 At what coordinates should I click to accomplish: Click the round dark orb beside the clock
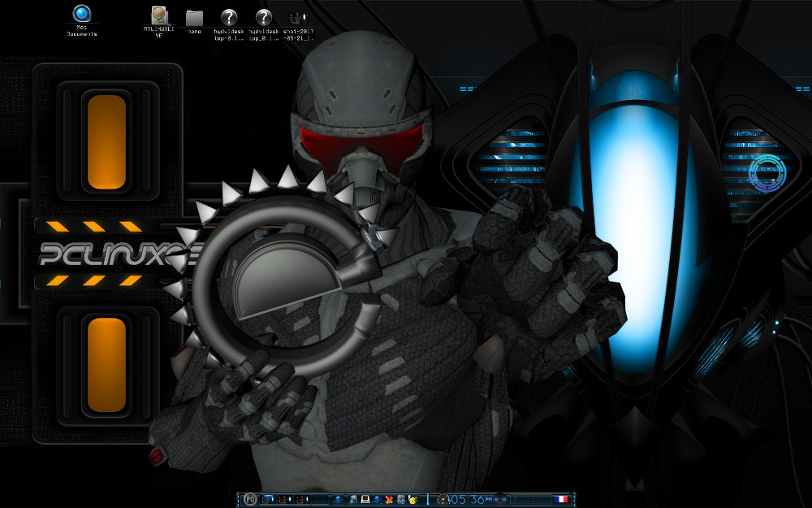coord(501,500)
